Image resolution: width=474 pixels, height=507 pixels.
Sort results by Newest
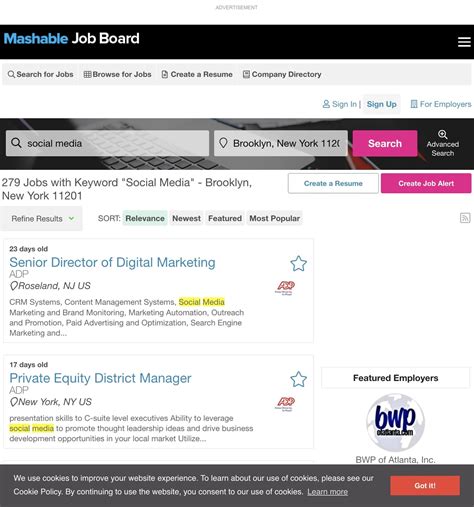[186, 218]
